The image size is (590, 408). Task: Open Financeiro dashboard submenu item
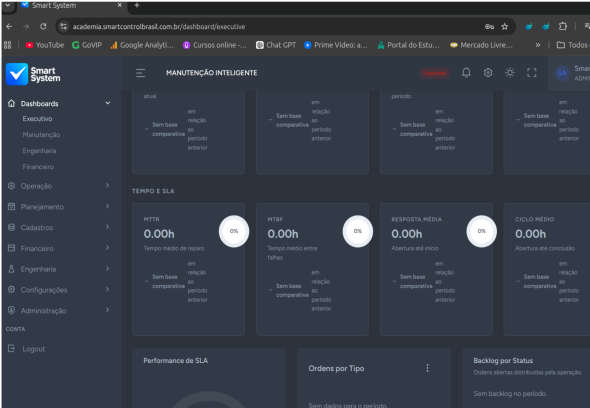click(38, 167)
